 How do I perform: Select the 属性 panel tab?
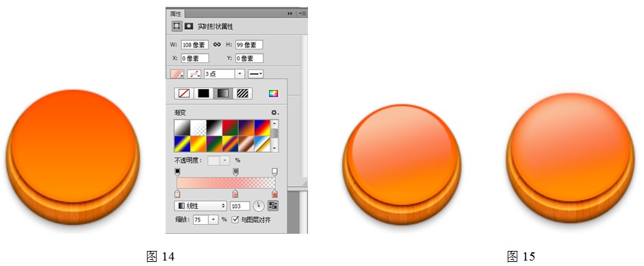(x=176, y=14)
